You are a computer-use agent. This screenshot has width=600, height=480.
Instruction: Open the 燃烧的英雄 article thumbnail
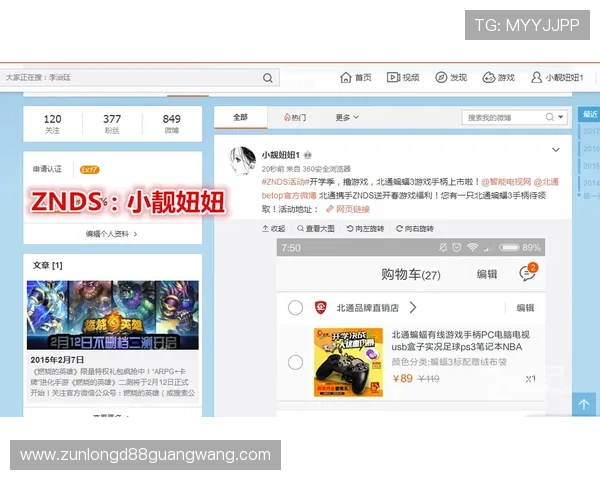112,315
